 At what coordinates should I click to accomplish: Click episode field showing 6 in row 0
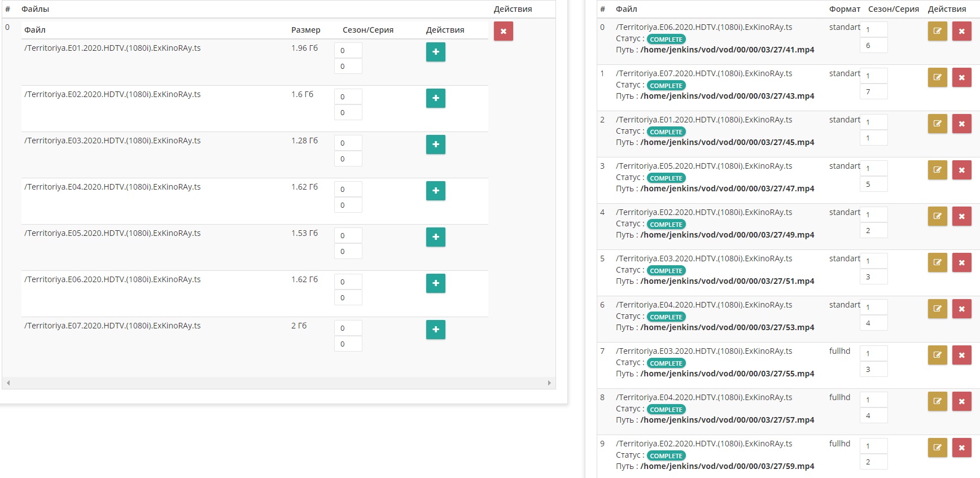pyautogui.click(x=873, y=45)
